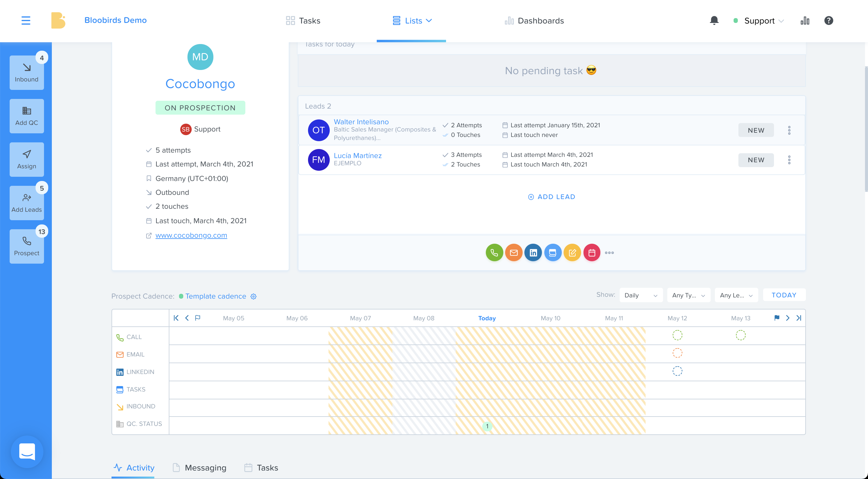Open the Tasks navigation item

point(303,21)
